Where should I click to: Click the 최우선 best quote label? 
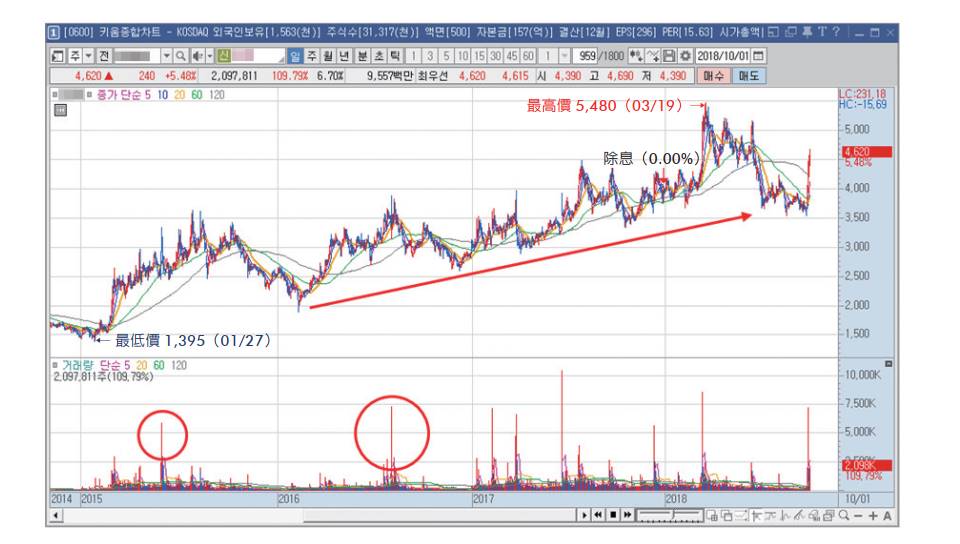click(432, 76)
